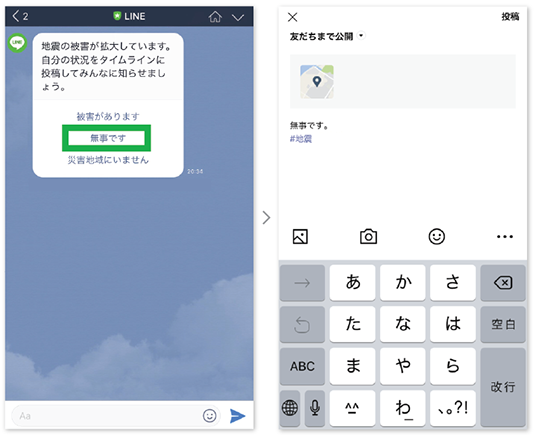
Task: Tap the 無事です。post text
Action: click(x=309, y=126)
